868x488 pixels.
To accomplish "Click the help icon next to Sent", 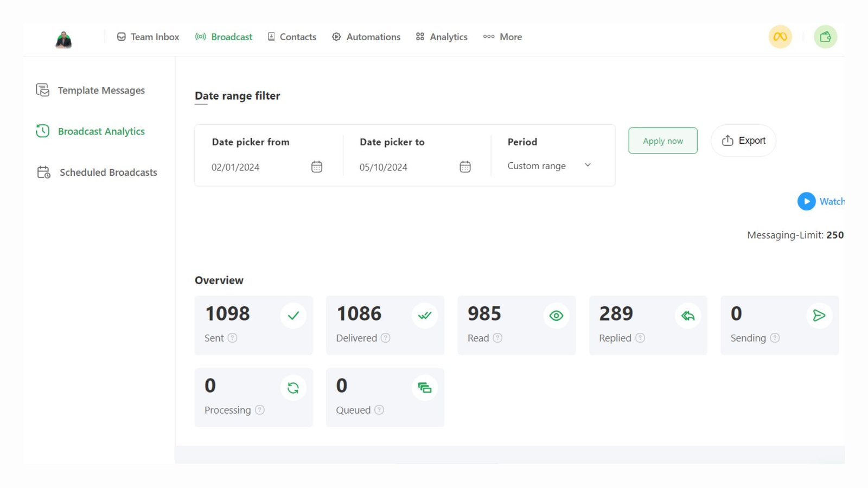I will (x=233, y=338).
